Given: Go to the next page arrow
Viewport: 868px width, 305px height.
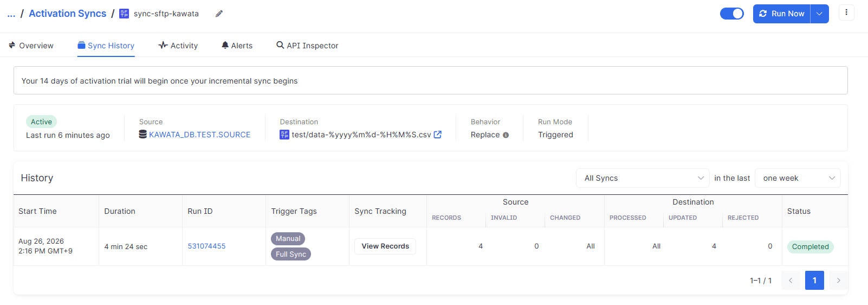Looking at the screenshot, I should pyautogui.click(x=838, y=280).
